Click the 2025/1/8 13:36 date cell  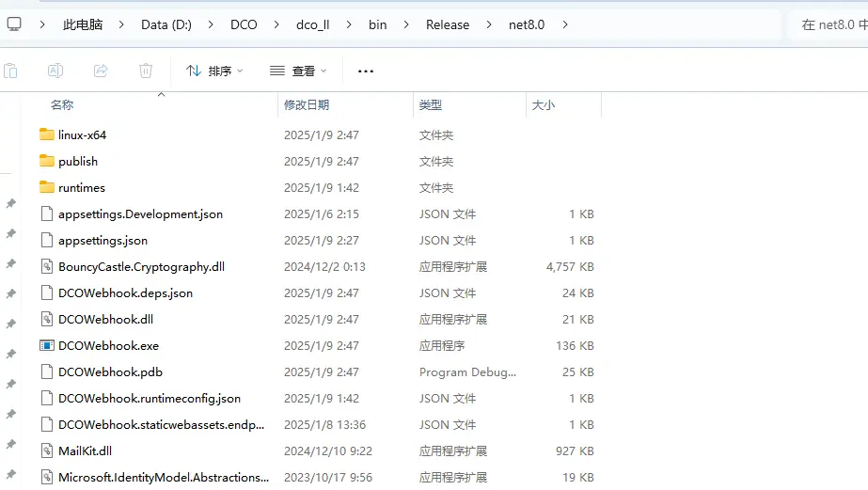coord(324,425)
